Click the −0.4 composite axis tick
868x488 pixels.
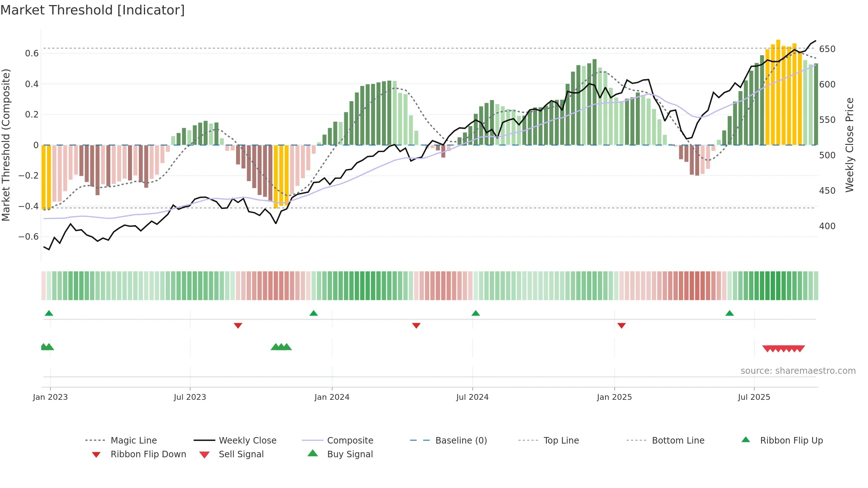[29, 206]
